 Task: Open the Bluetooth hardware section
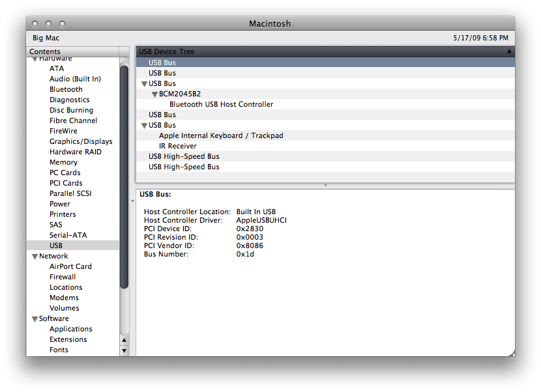(66, 89)
